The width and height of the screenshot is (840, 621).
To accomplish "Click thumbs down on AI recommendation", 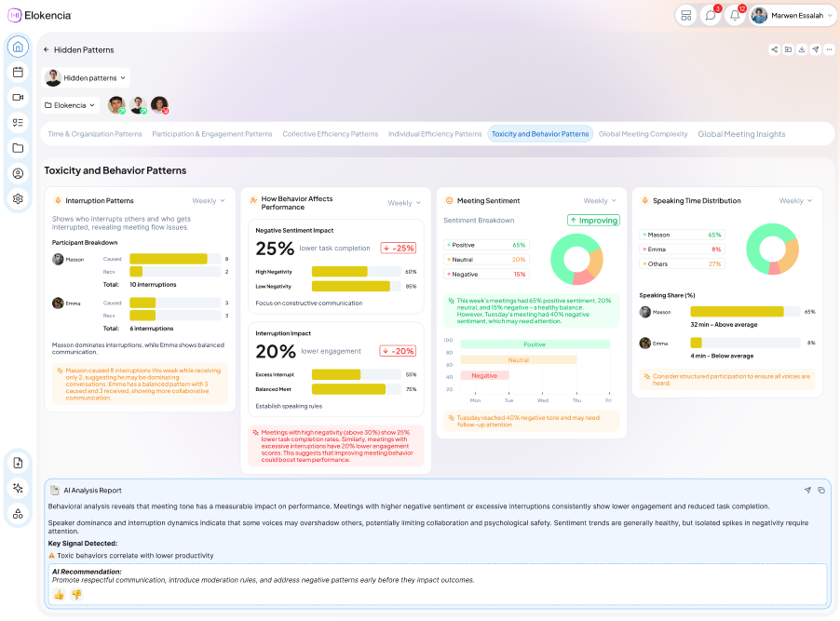I will (76, 595).
